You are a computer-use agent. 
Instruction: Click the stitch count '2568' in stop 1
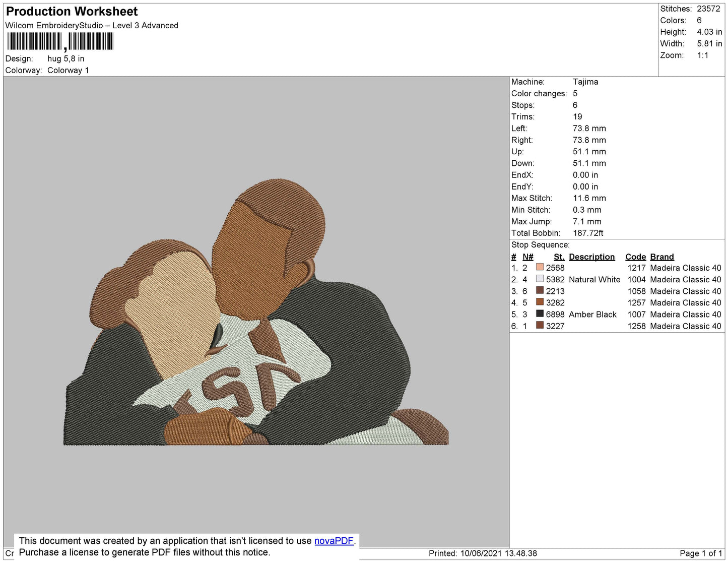tap(555, 268)
